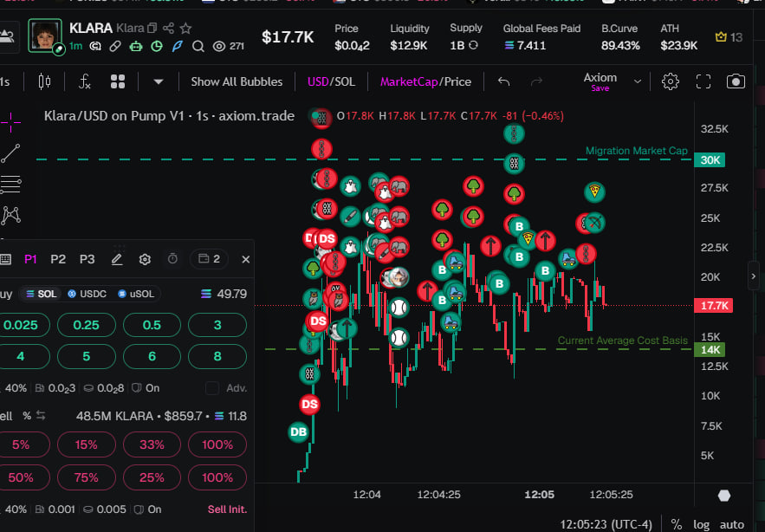Open the wallet selector showing 2

(x=209, y=259)
